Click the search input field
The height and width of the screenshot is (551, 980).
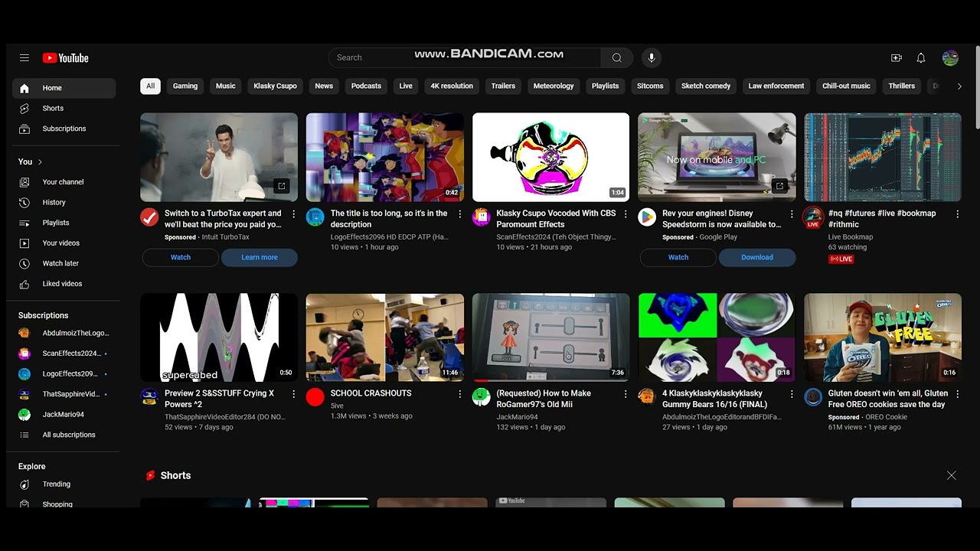[465, 57]
